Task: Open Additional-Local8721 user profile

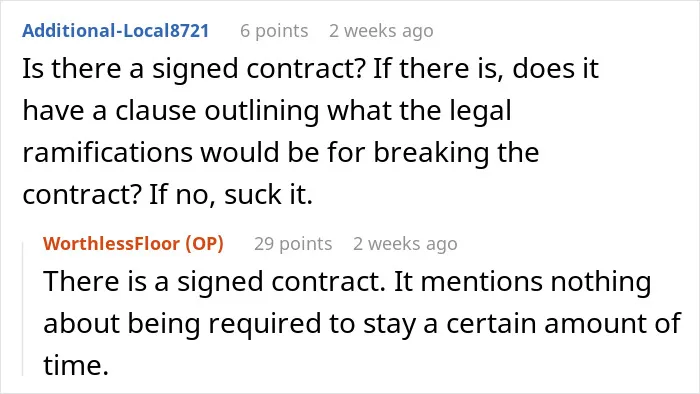Action: pyautogui.click(x=116, y=31)
